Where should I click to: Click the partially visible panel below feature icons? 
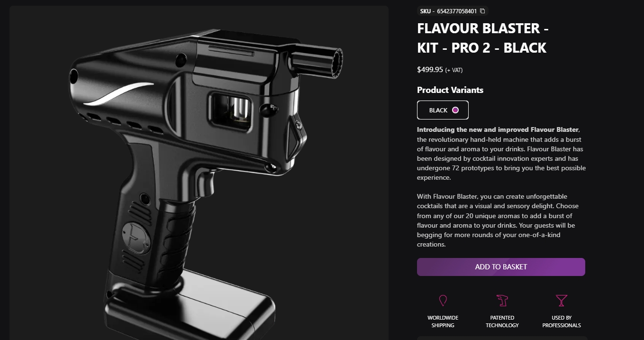[502, 338]
